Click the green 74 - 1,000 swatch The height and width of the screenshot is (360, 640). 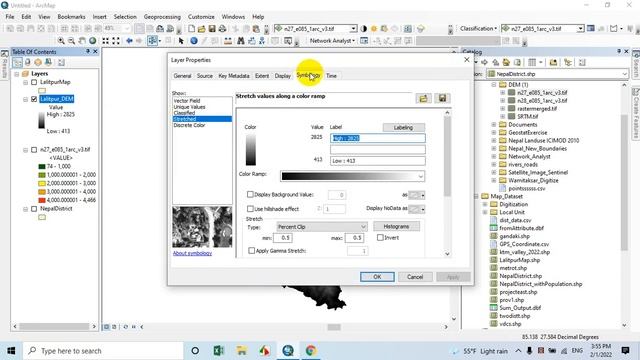click(42, 167)
